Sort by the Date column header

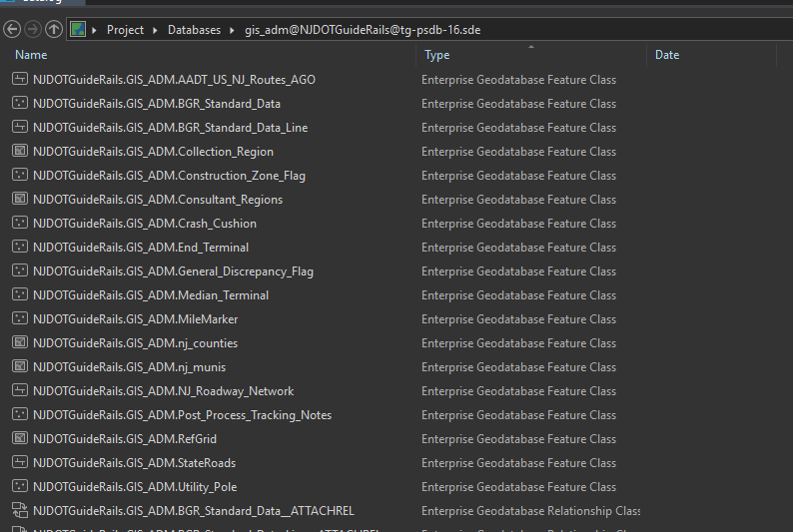pyautogui.click(x=667, y=55)
